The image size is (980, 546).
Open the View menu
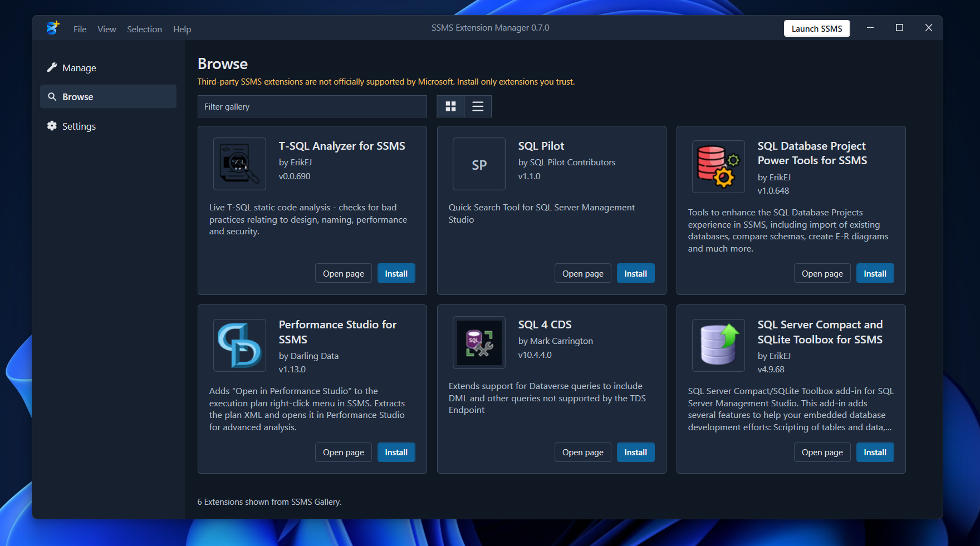click(x=107, y=29)
